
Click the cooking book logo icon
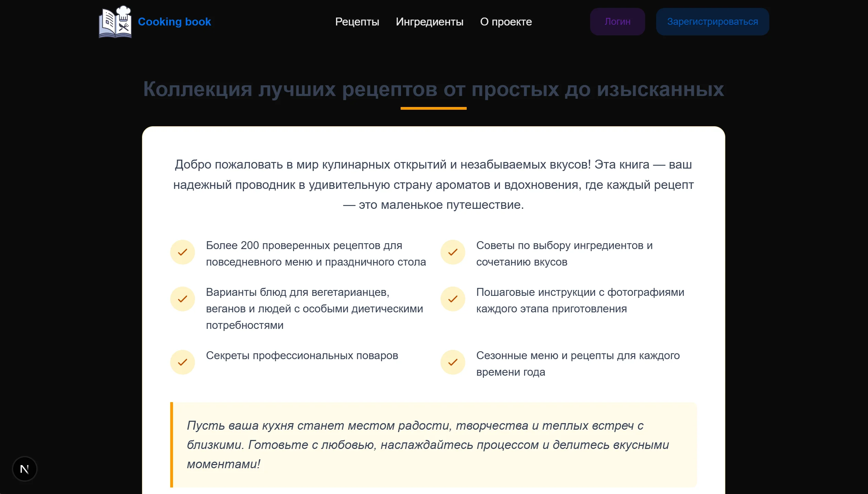point(115,22)
